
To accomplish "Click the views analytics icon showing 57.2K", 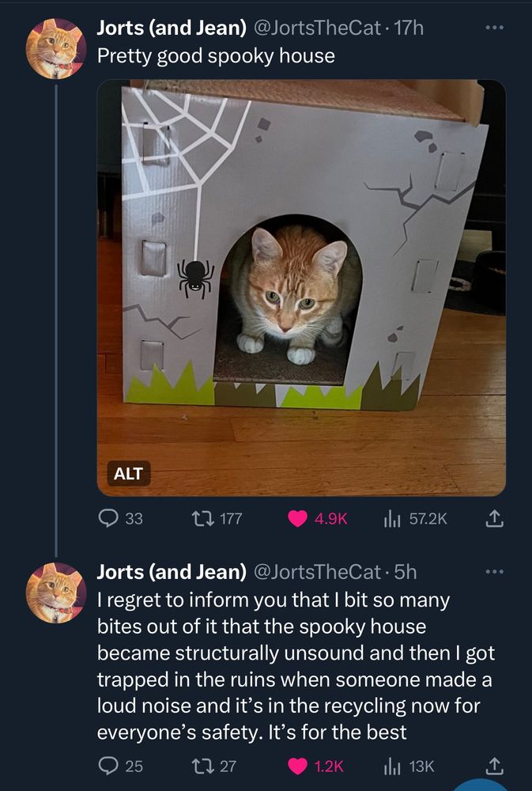I will (x=394, y=519).
